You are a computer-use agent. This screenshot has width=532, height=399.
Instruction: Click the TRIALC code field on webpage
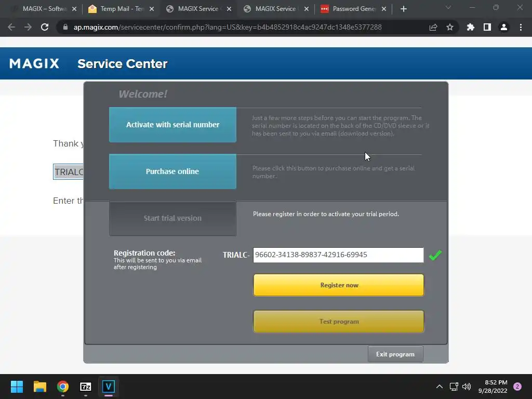[68, 171]
